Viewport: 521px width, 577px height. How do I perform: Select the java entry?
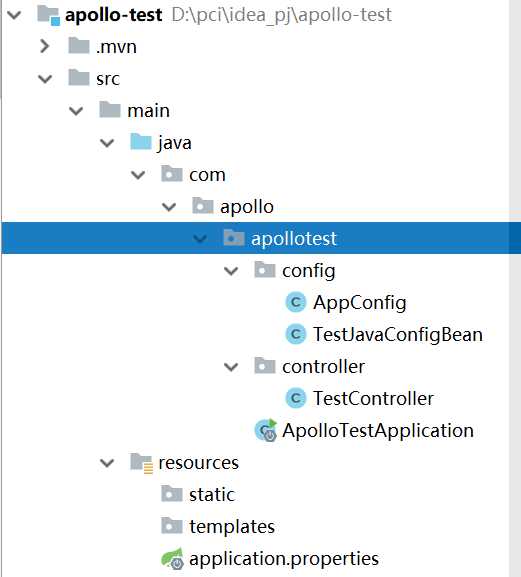[174, 143]
